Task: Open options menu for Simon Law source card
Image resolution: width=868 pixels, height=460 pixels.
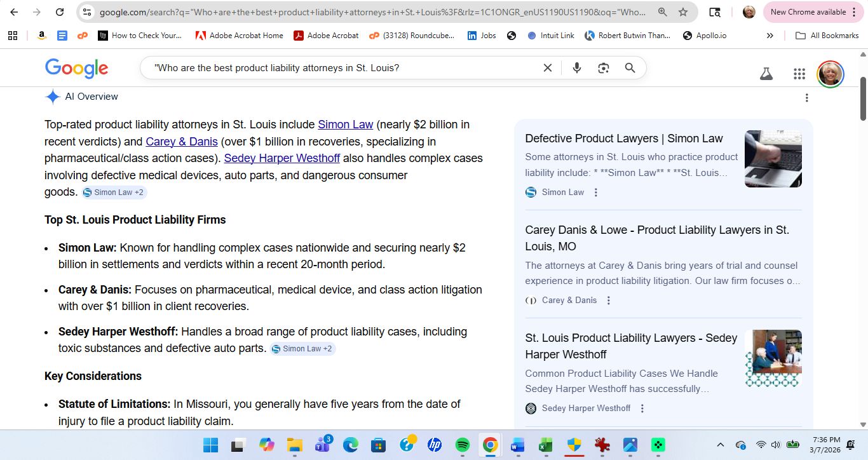Action: pos(595,193)
